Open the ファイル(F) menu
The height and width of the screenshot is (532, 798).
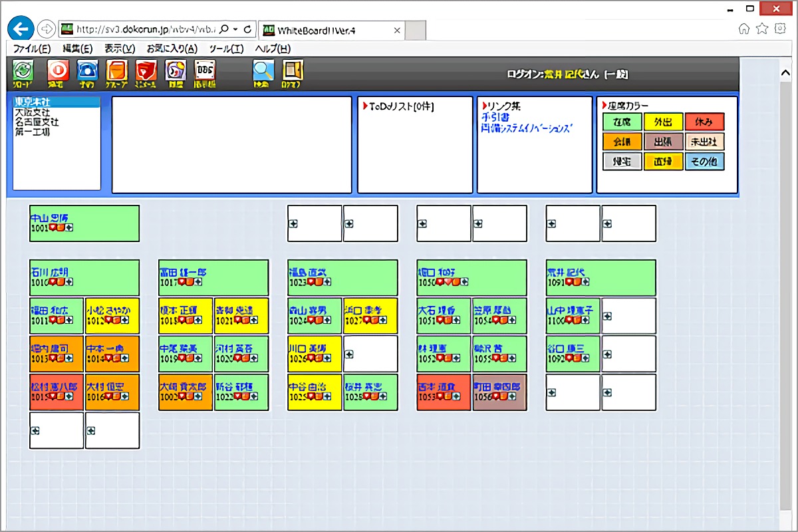[x=32, y=49]
